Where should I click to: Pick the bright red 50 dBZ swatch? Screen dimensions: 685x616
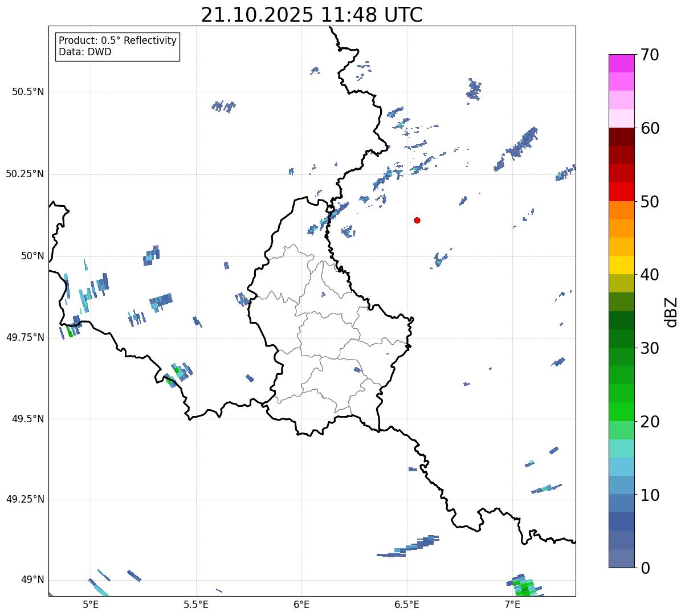[x=622, y=192]
